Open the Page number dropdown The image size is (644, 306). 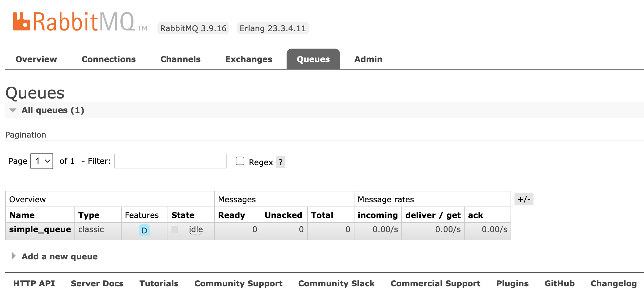click(42, 161)
